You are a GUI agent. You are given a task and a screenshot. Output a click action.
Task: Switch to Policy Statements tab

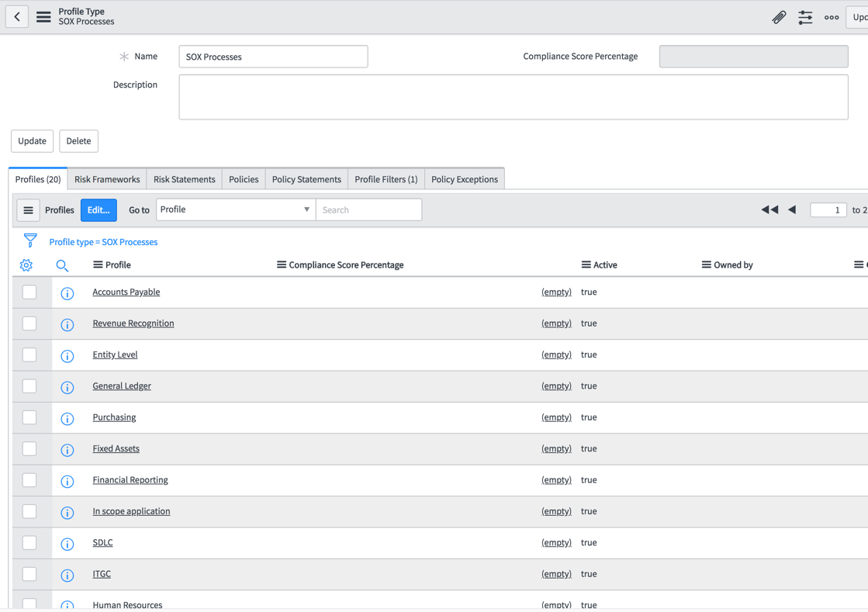point(306,178)
